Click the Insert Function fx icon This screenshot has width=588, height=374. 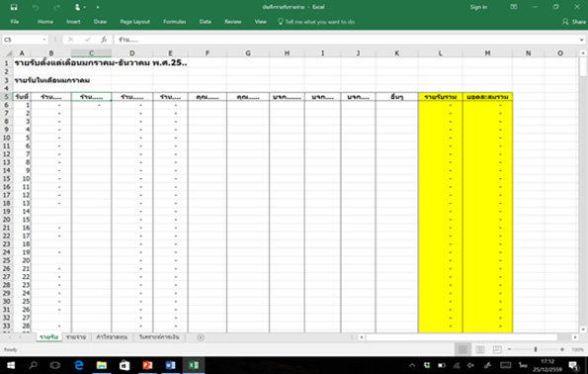coord(104,40)
